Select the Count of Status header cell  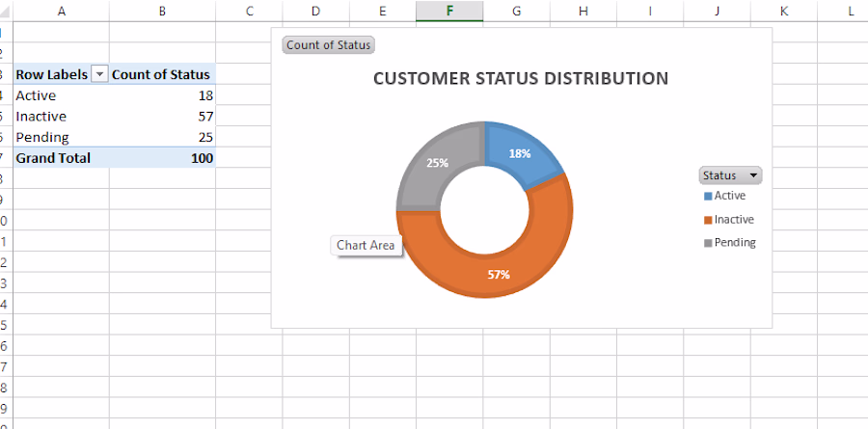(162, 75)
